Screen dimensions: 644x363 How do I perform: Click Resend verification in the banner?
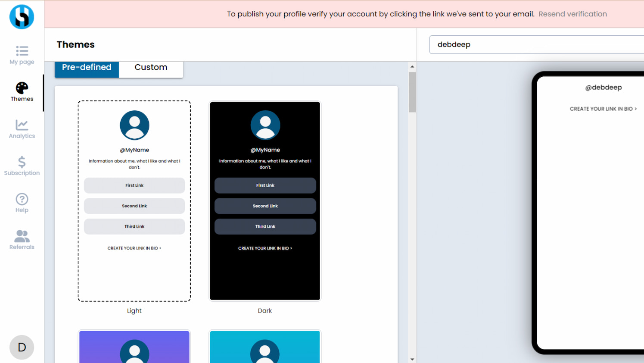click(x=572, y=14)
